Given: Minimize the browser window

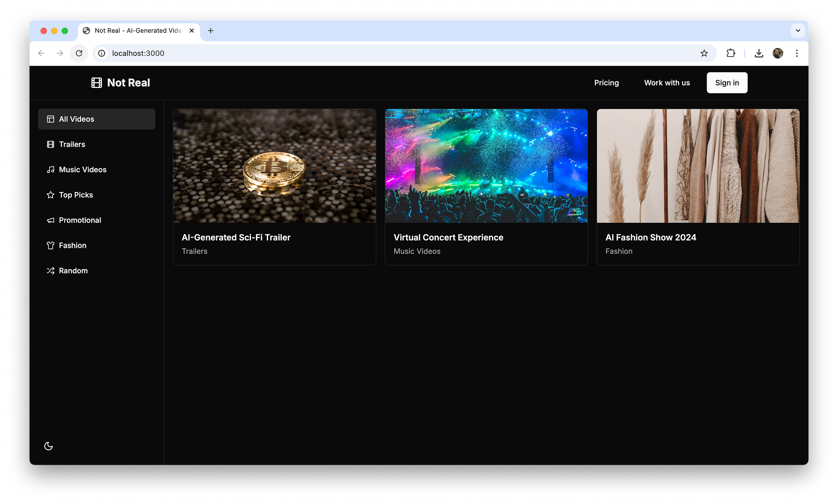Looking at the screenshot, I should [54, 31].
